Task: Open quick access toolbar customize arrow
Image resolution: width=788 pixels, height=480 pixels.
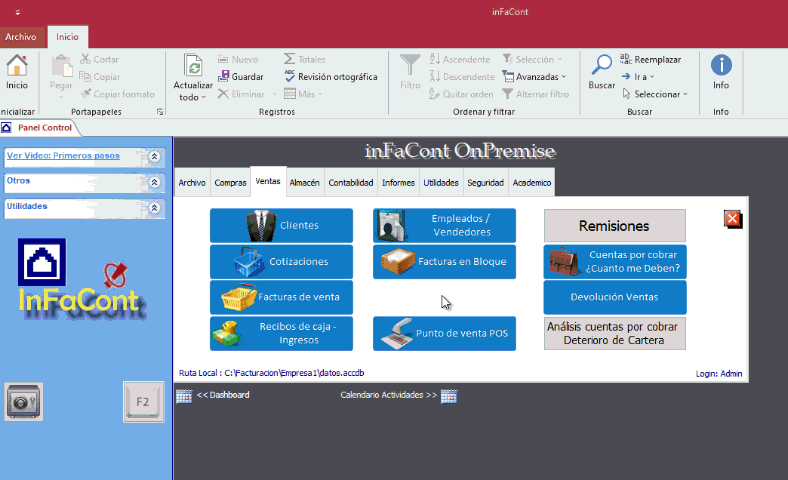Action: pos(18,12)
